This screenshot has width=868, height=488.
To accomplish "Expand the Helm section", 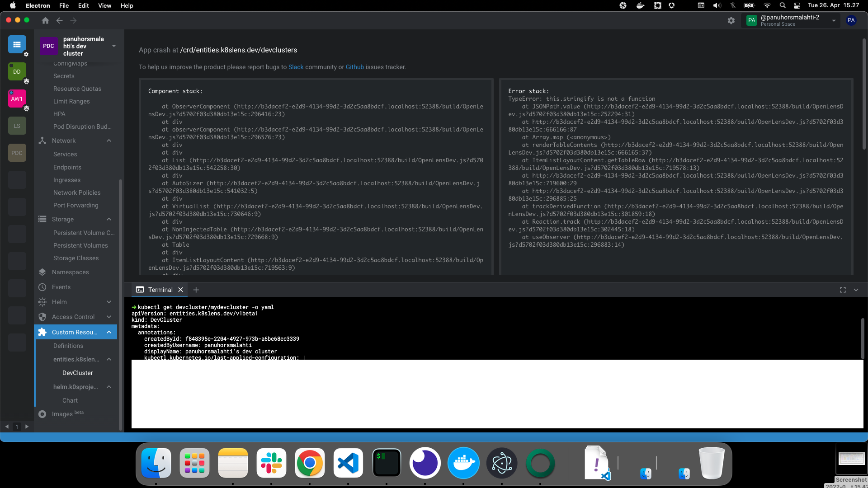I will (x=109, y=302).
